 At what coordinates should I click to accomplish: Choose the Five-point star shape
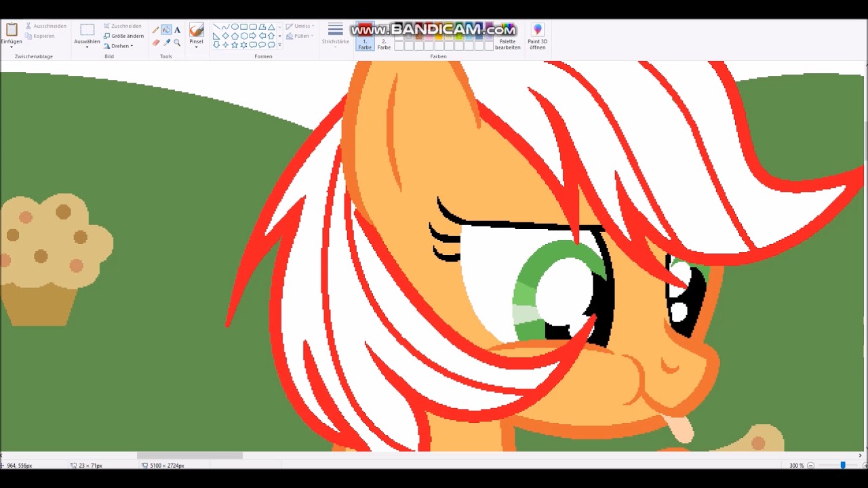(235, 45)
